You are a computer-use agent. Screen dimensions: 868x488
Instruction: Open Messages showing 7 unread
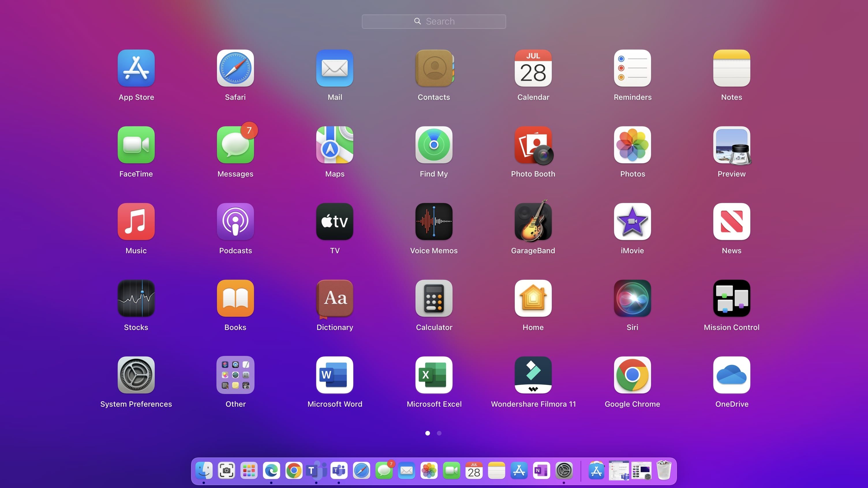click(x=235, y=145)
